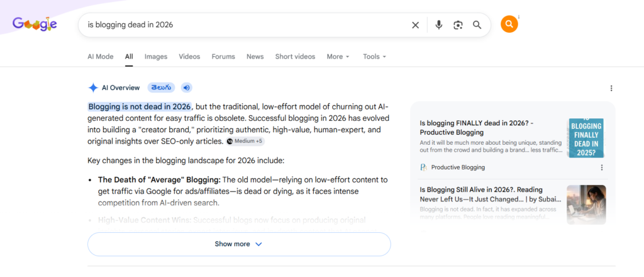Open three-dot menu for Productive Blogging source
Viewport: 644px width, 277px height.
point(602,167)
